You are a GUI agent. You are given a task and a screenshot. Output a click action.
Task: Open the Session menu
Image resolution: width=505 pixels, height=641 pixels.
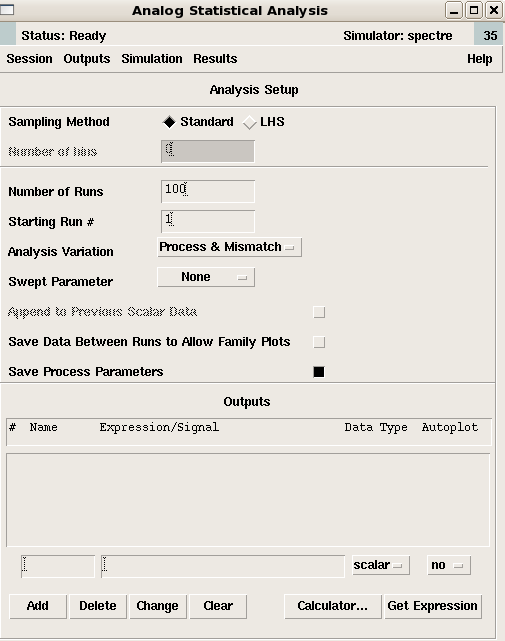29,59
